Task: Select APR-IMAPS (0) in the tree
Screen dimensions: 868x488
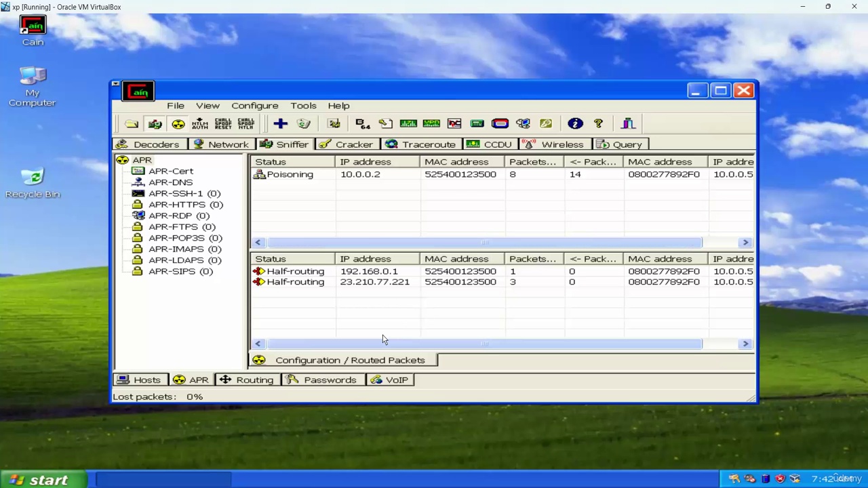Action: pyautogui.click(x=184, y=249)
